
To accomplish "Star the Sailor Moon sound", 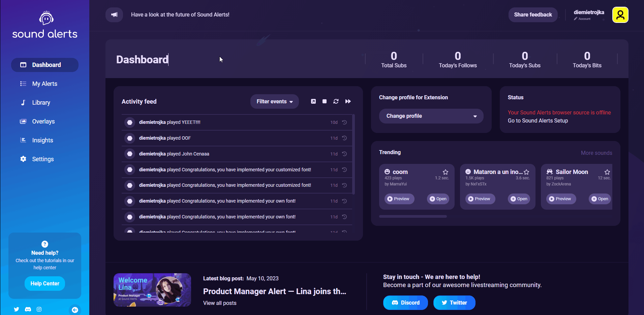I will (607, 172).
